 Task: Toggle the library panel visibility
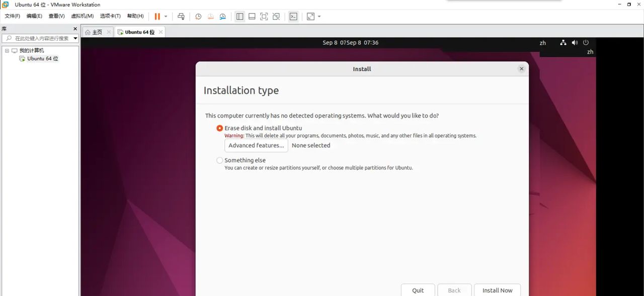(x=239, y=16)
